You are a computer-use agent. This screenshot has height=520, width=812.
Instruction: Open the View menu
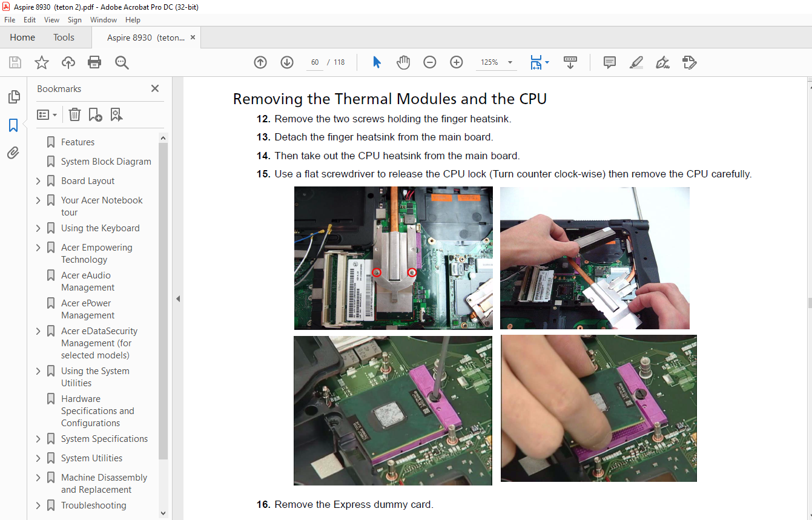click(51, 20)
